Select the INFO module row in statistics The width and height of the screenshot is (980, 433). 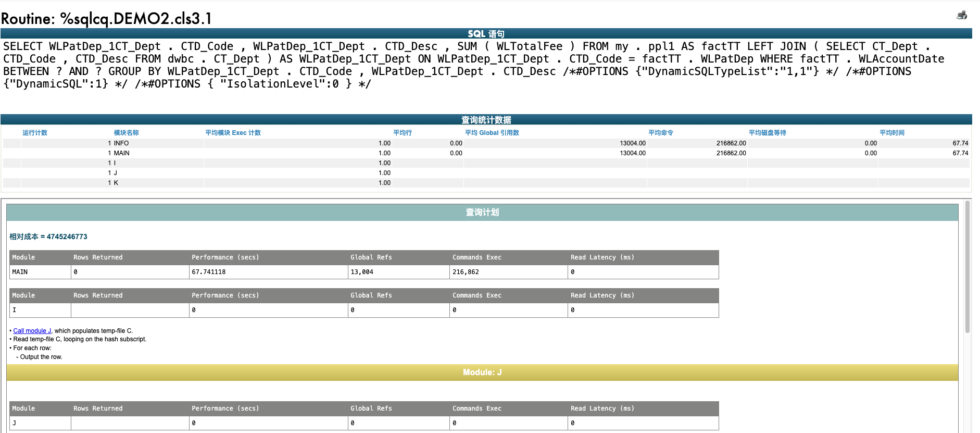click(x=121, y=143)
